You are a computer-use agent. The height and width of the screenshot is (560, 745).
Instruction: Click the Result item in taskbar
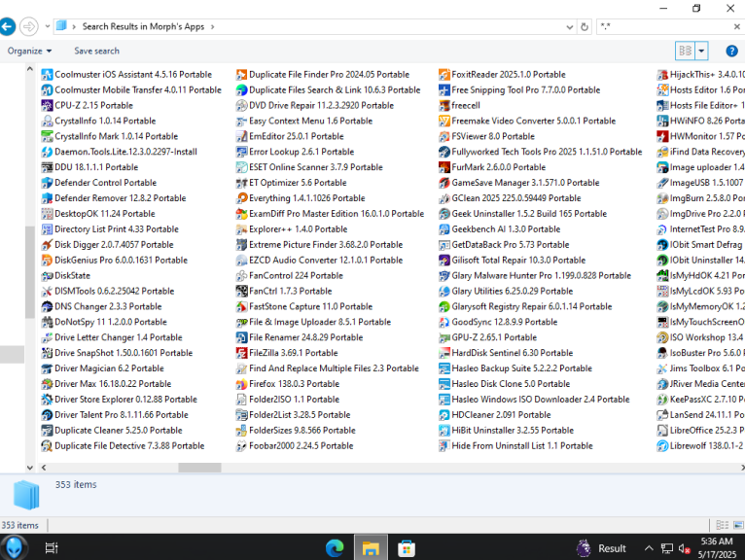click(x=601, y=548)
